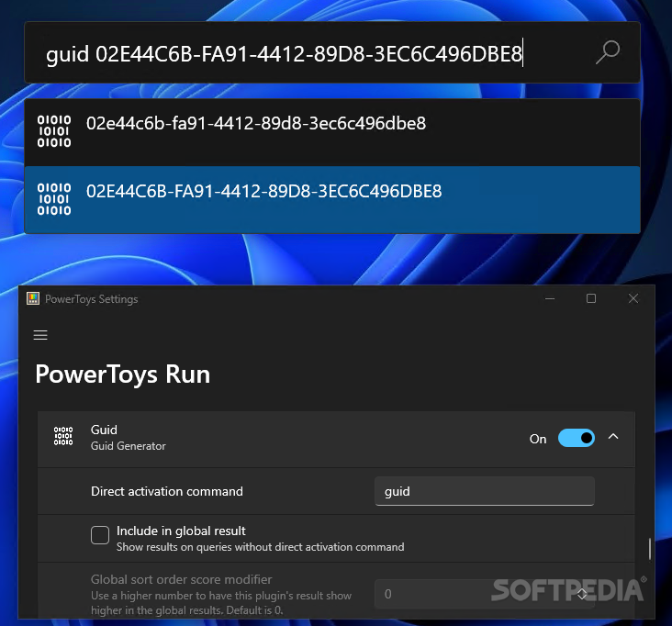The height and width of the screenshot is (626, 672).
Task: Close the PowerToys Settings window
Action: click(633, 298)
